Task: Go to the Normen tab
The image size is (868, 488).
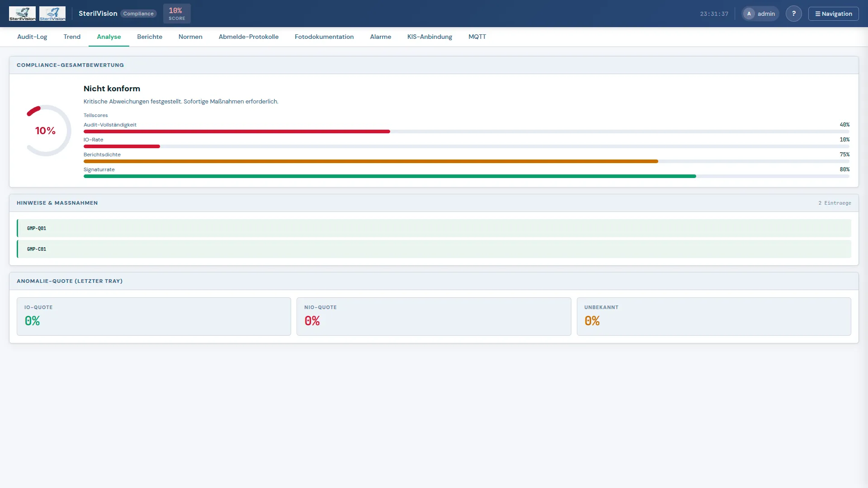Action: click(x=190, y=37)
